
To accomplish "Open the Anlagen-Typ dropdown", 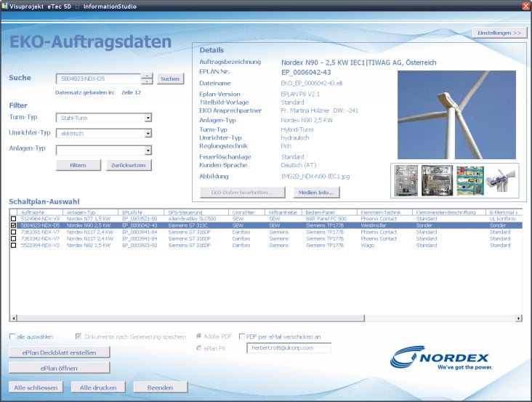I will point(148,150).
